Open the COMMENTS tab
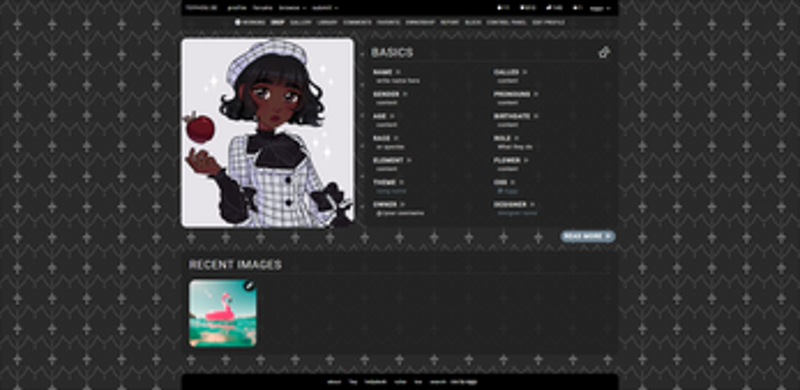Screen dimensions: 800x390 [x=357, y=22]
